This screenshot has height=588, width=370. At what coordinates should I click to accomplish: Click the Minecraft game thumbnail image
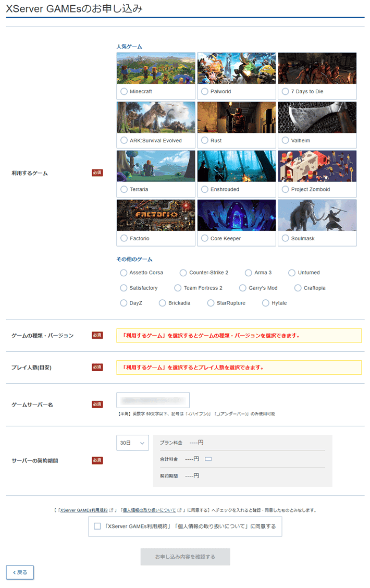point(156,68)
